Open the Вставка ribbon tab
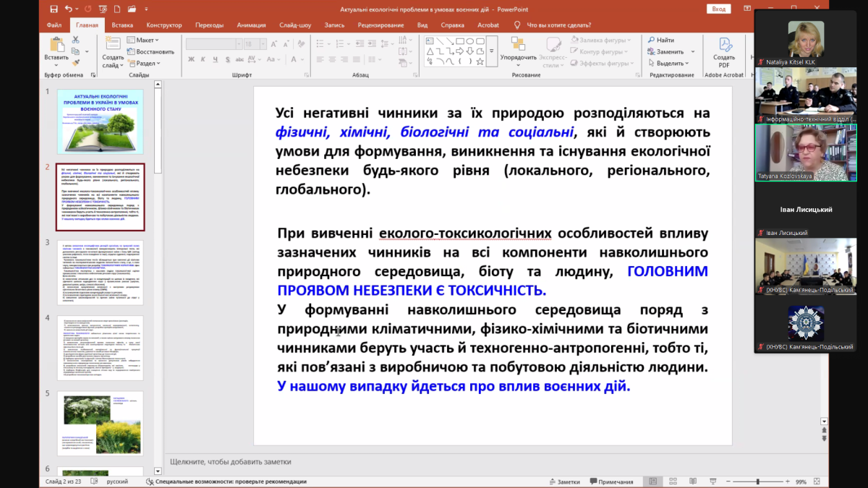The height and width of the screenshot is (488, 868). pos(122,25)
